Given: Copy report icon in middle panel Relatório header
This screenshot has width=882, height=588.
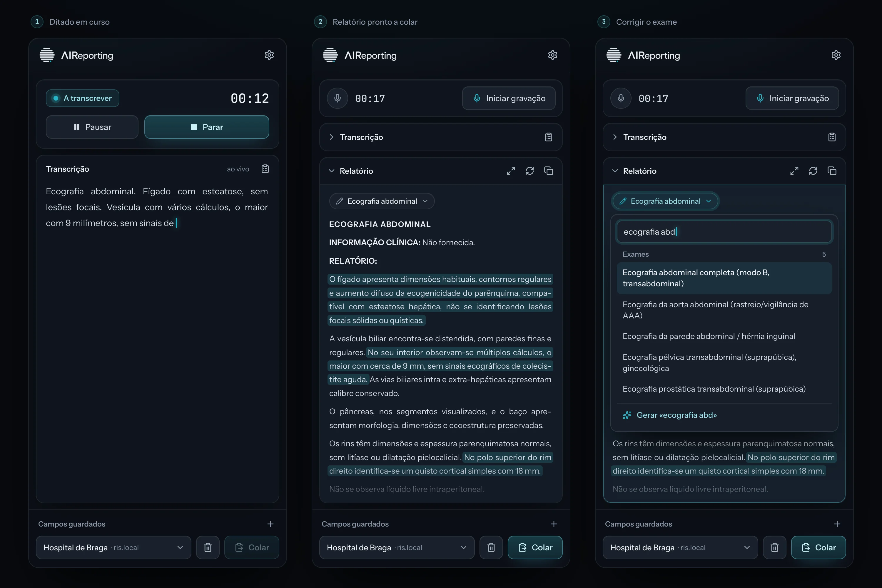Looking at the screenshot, I should 549,171.
